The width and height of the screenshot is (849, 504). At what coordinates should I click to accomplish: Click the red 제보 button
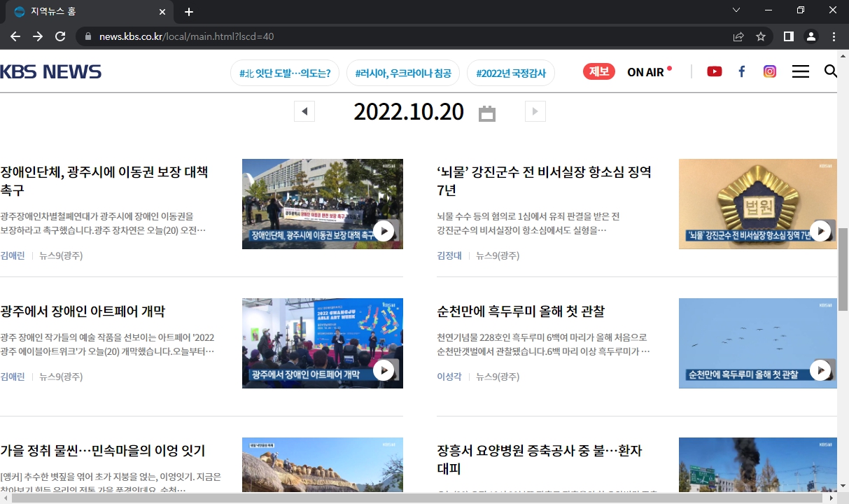tap(599, 71)
